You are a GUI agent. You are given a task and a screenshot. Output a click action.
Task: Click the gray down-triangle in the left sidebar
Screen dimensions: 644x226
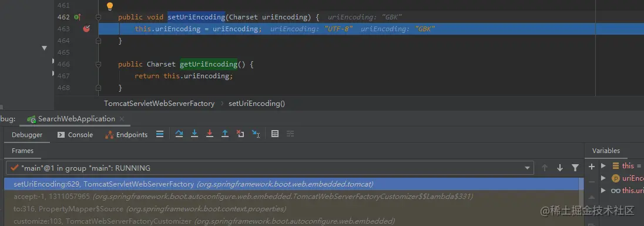tap(44, 49)
